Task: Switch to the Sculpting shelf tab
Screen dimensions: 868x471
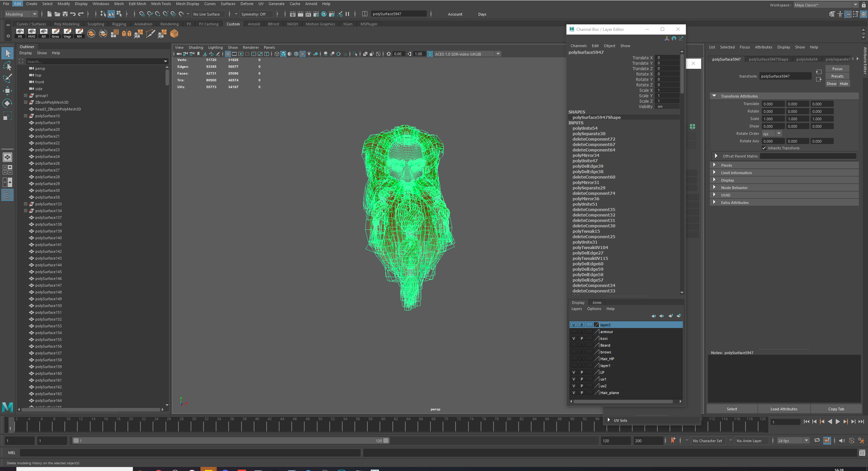Action: pyautogui.click(x=96, y=24)
